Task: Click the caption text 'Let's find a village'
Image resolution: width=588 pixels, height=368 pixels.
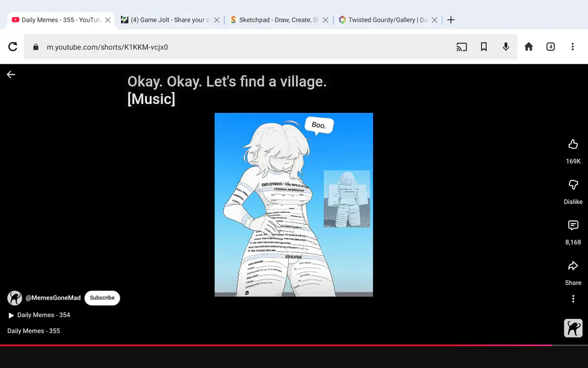Action: tap(266, 82)
